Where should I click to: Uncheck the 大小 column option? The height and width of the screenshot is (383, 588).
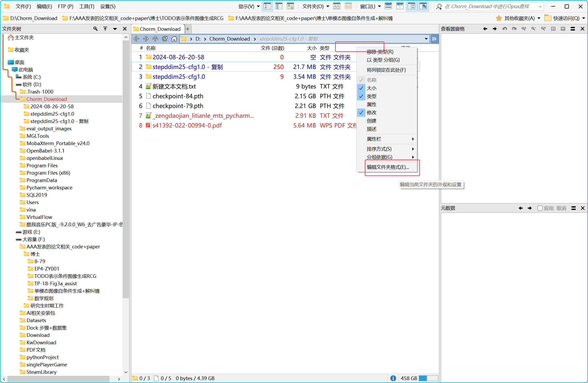click(371, 88)
